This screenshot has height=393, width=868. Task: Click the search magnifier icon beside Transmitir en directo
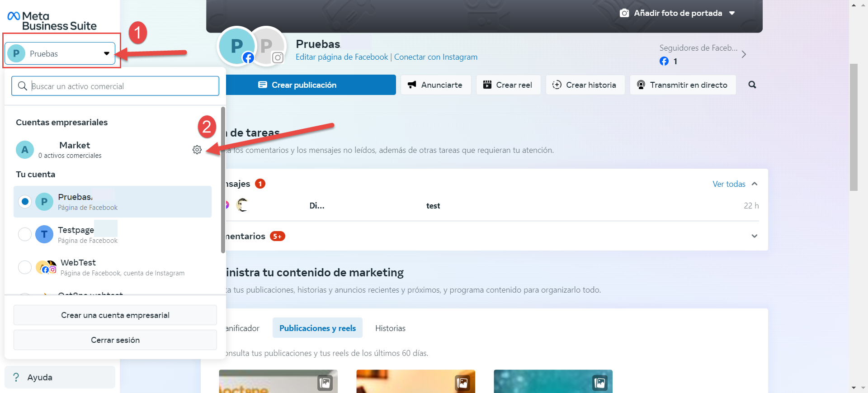[x=752, y=85]
